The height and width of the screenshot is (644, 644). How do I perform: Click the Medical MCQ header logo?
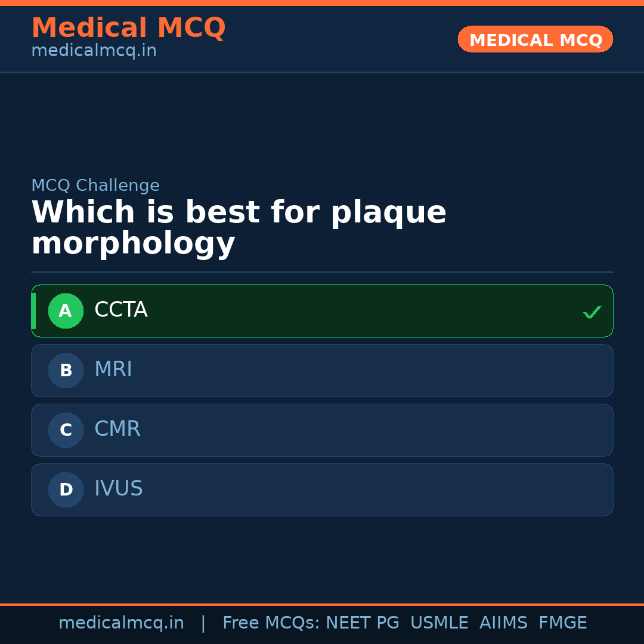coord(128,28)
